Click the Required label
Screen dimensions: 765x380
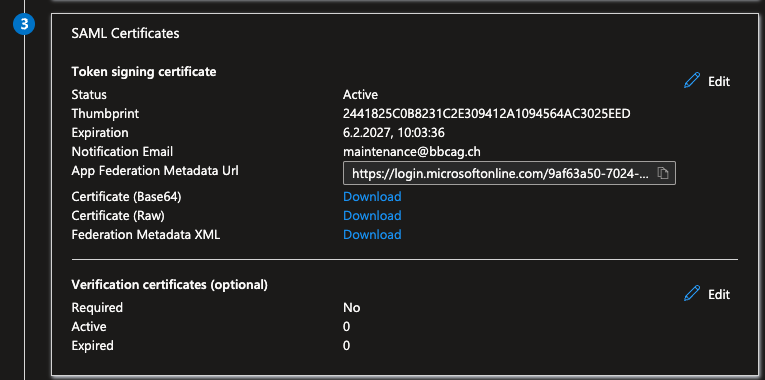coord(97,308)
